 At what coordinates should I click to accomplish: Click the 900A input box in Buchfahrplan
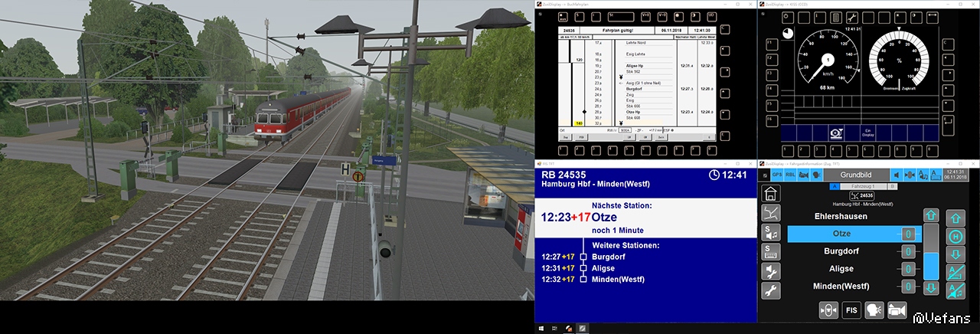pos(625,129)
